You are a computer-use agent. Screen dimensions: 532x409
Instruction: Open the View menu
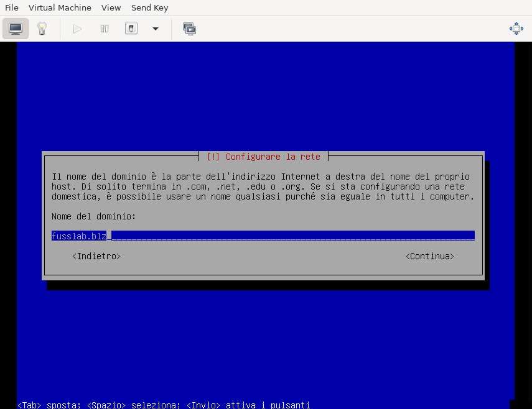point(111,7)
